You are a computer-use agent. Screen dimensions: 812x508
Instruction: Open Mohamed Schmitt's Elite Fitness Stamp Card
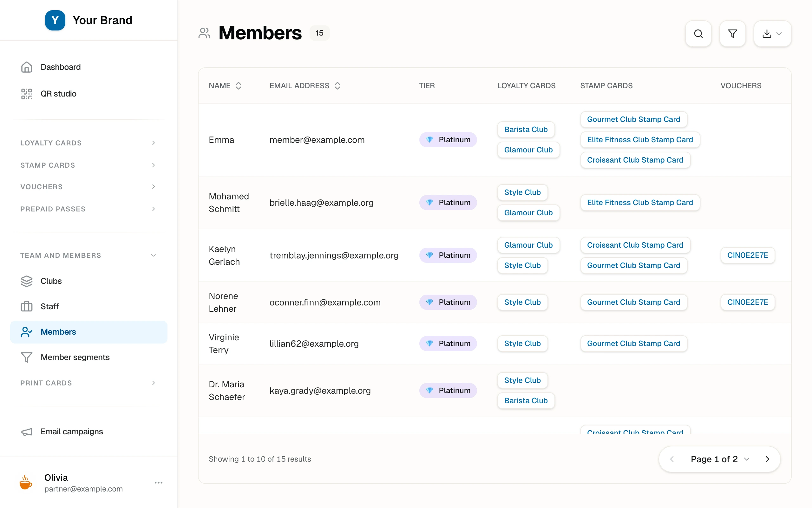point(640,203)
